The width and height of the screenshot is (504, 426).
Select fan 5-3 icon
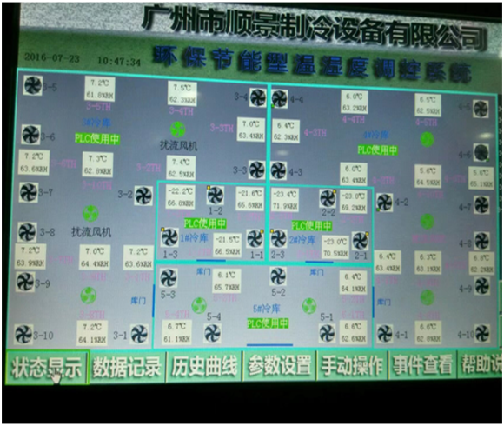coord(169,278)
